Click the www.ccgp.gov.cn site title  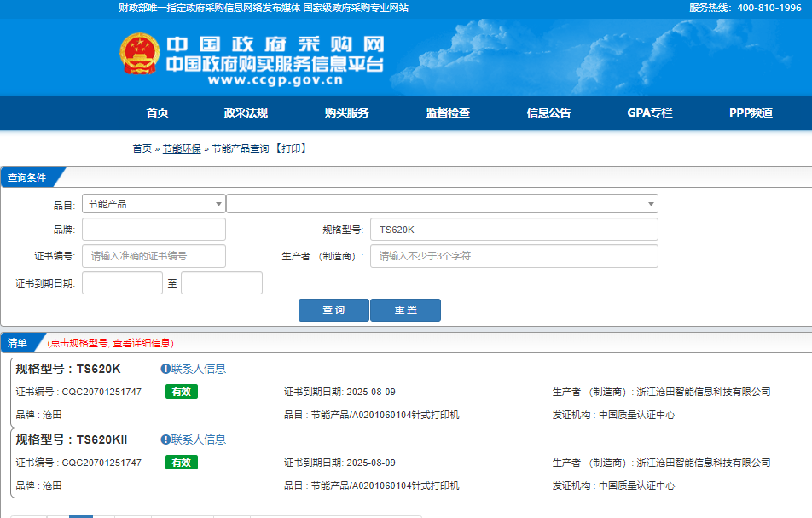(275, 80)
